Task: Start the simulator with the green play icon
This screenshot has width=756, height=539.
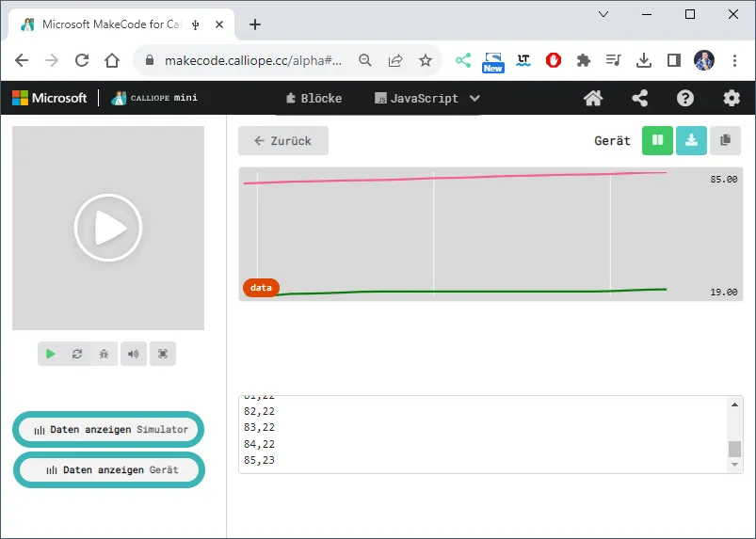Action: click(51, 354)
